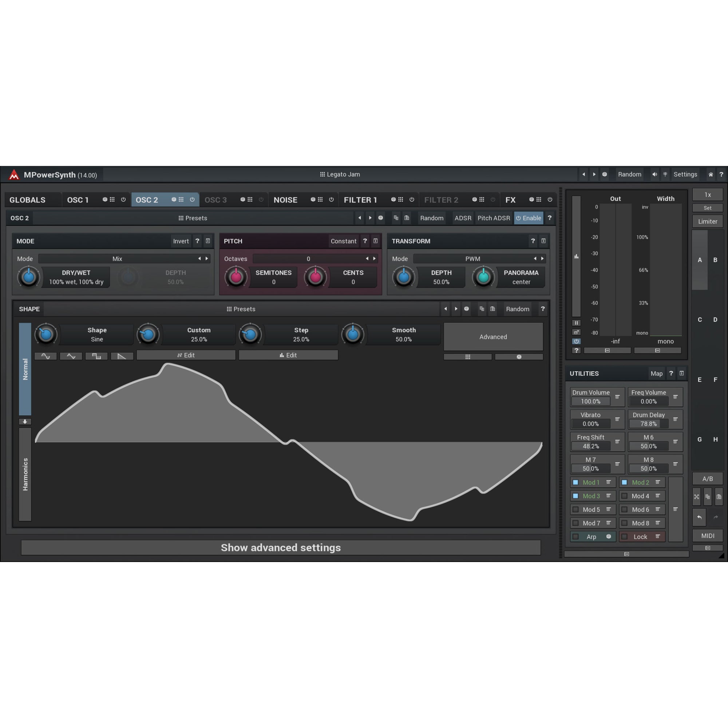Click the Drum Volume value field
The width and height of the screenshot is (728, 728).
pos(591,402)
